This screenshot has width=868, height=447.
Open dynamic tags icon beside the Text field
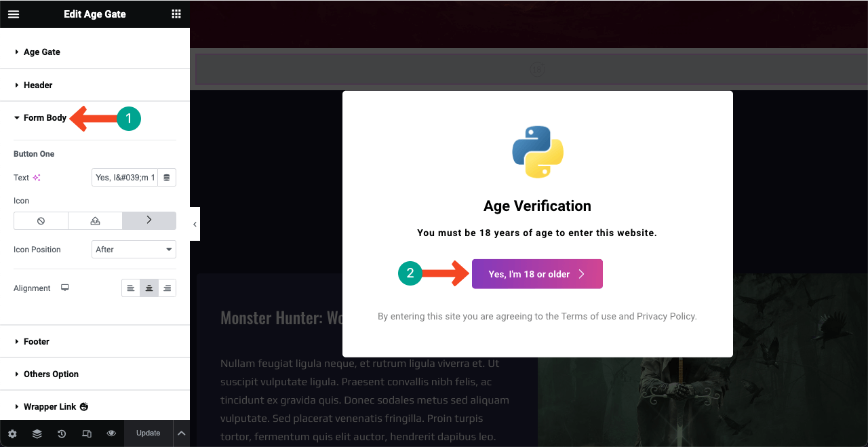[x=167, y=177]
